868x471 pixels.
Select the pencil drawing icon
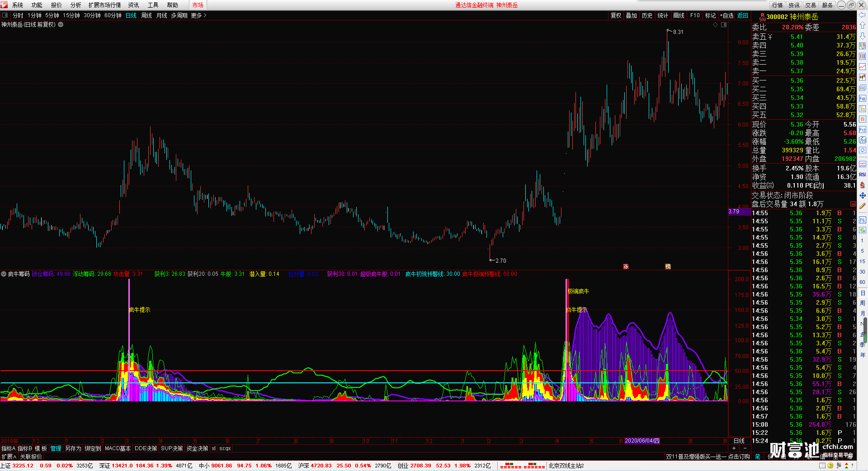coord(863,206)
